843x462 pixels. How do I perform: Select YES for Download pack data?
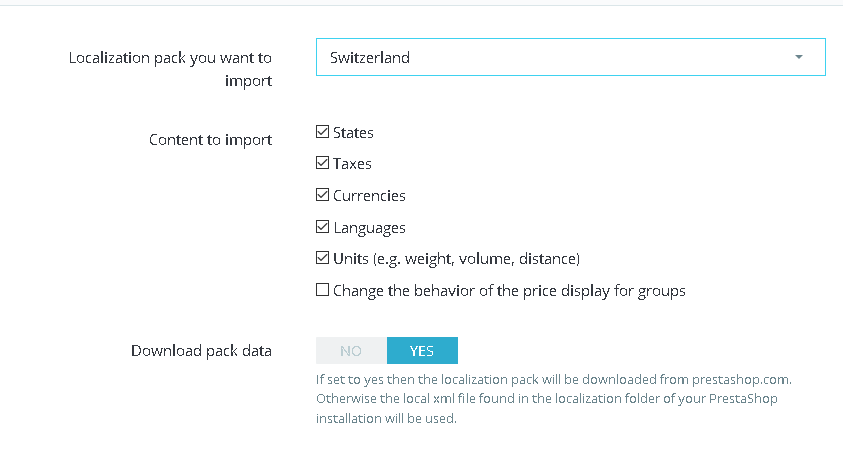point(422,350)
